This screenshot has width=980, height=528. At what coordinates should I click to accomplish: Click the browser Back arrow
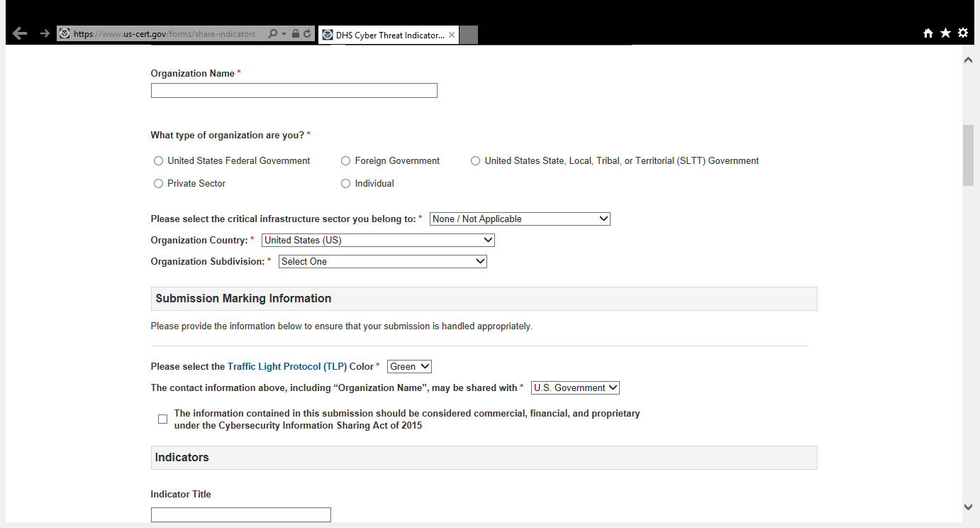[20, 33]
